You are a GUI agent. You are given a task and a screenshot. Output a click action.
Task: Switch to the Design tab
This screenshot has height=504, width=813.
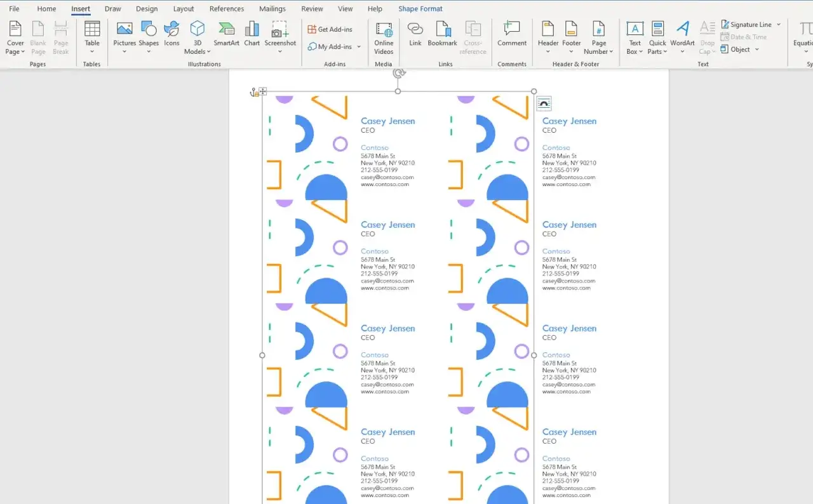147,9
